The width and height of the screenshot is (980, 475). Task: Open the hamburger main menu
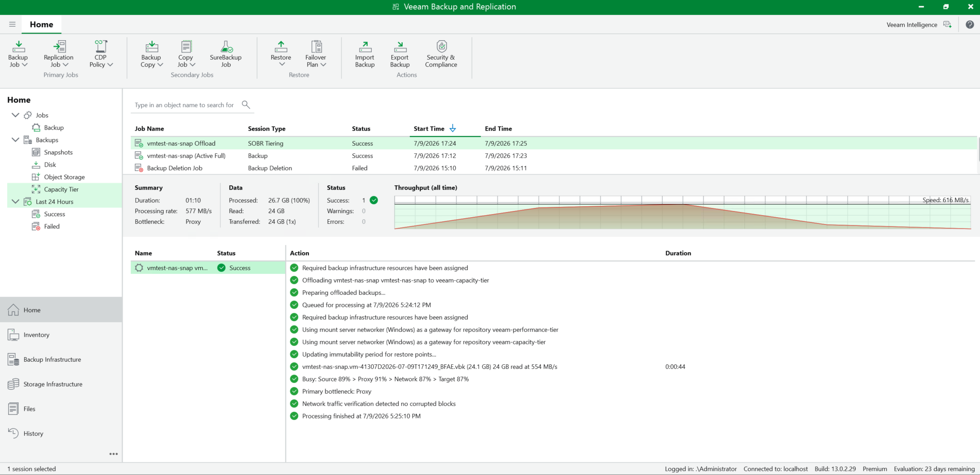[x=12, y=24]
